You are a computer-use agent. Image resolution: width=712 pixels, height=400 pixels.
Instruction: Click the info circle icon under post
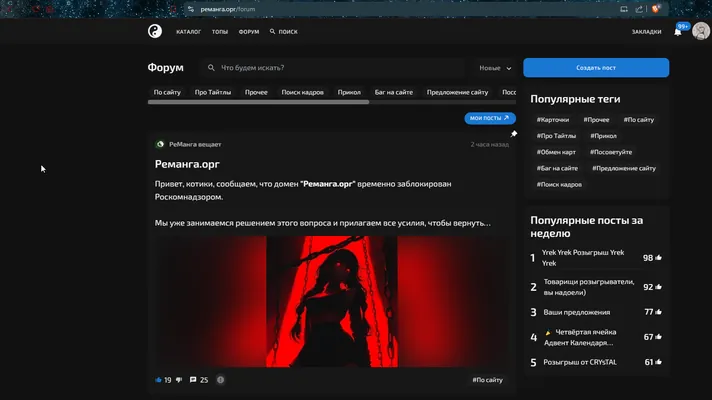[x=220, y=380]
